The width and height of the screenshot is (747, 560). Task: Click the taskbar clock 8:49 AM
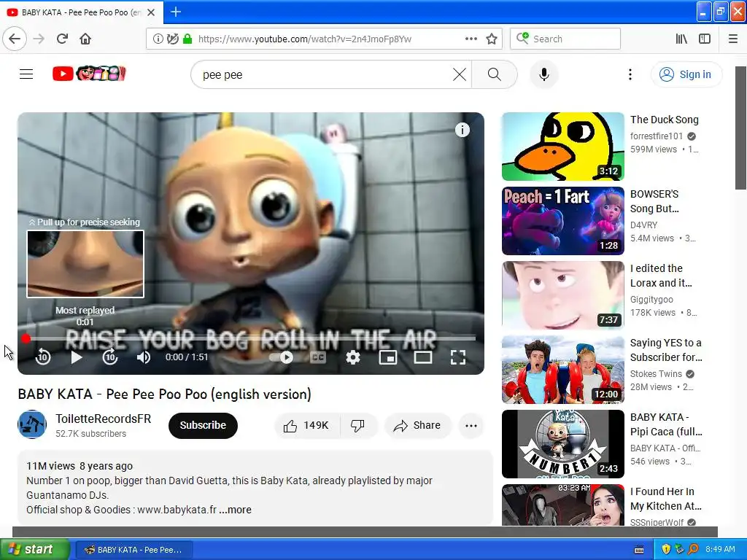pyautogui.click(x=720, y=550)
